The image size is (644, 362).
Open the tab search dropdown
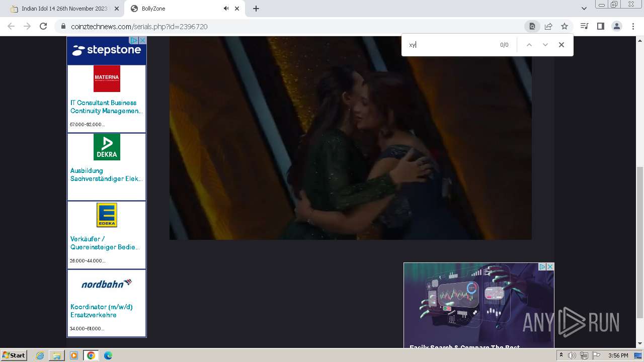584,9
